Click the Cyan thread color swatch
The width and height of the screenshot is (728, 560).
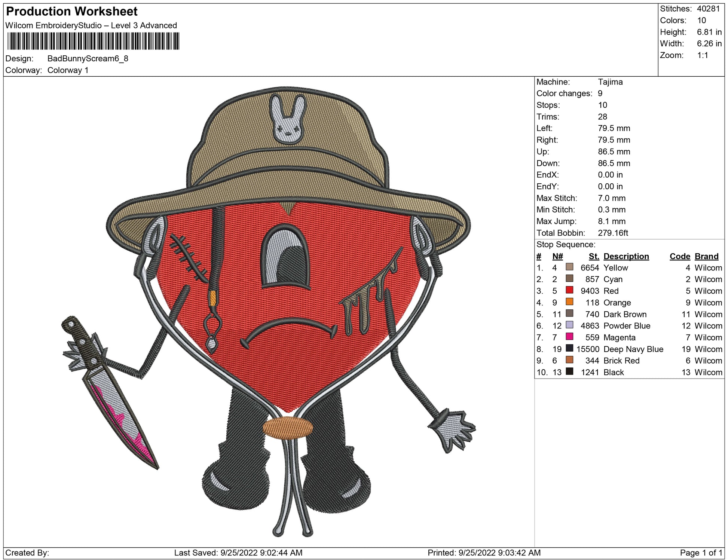[569, 278]
